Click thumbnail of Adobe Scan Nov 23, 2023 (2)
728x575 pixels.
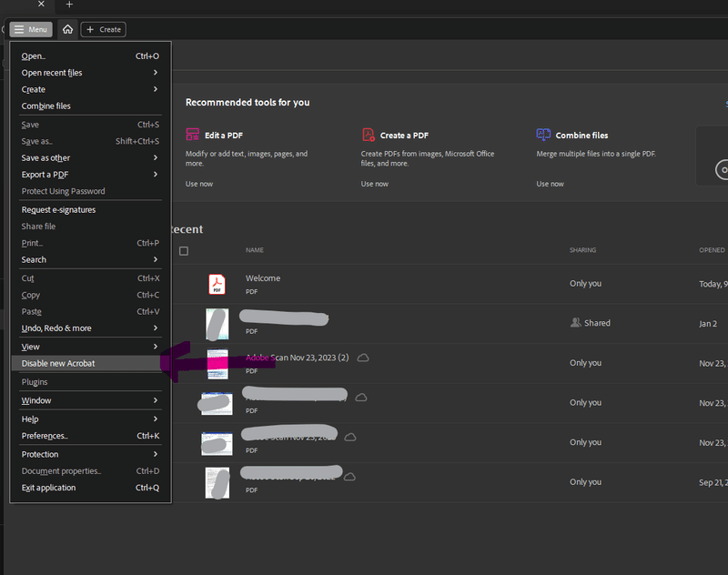click(x=217, y=364)
